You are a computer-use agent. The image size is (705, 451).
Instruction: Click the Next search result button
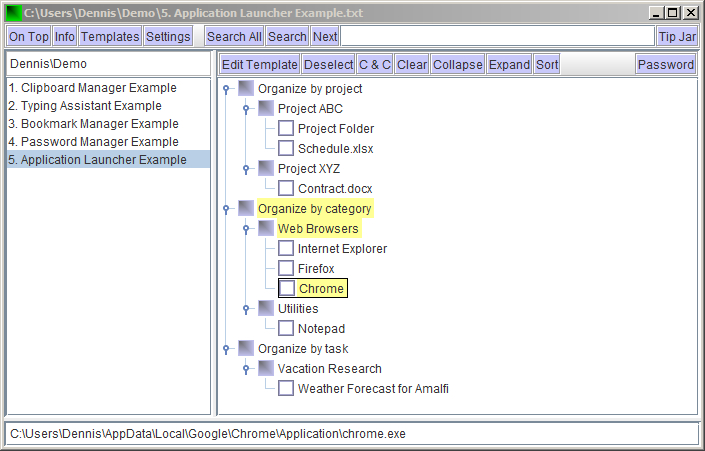pyautogui.click(x=325, y=36)
